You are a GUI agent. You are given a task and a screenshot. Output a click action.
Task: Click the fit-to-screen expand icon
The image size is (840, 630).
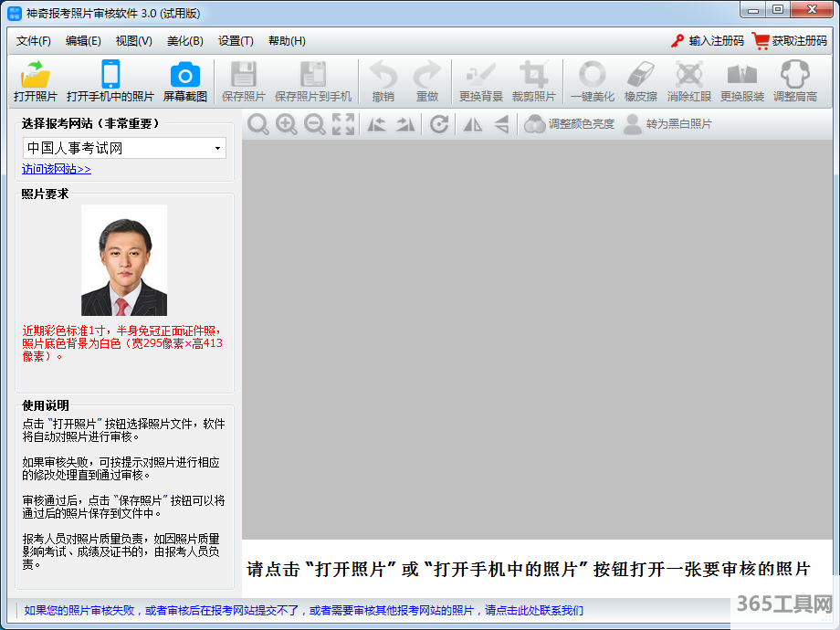(343, 125)
